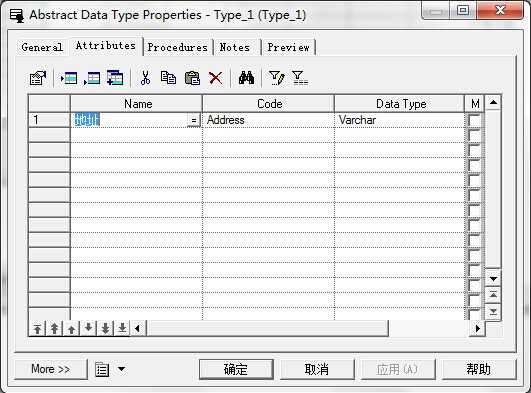Click the vertical scrollbar up arrow

coord(493,102)
